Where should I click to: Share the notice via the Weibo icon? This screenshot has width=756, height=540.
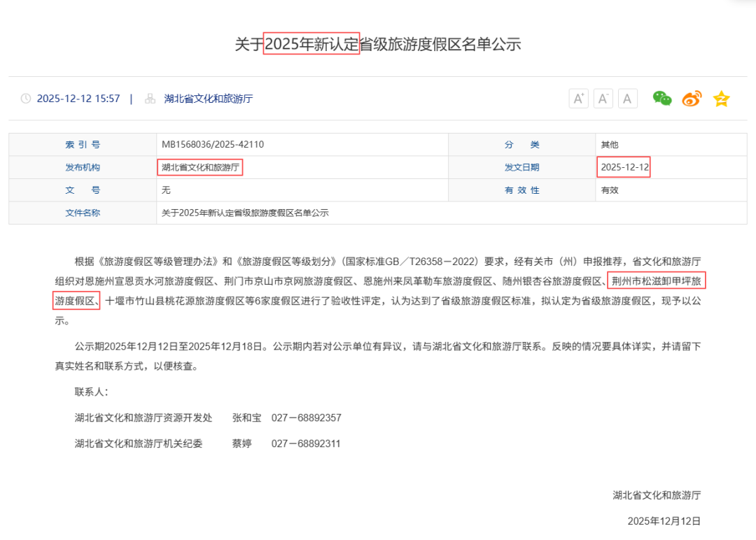(x=692, y=99)
